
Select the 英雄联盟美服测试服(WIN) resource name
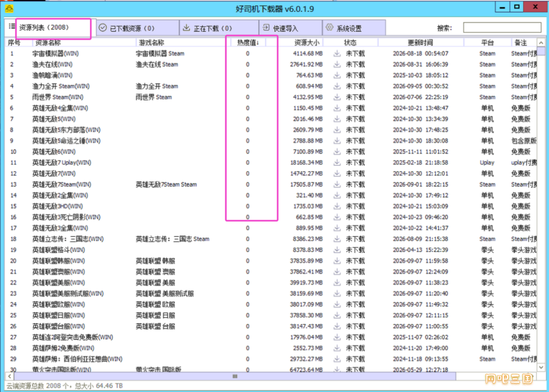68,293
